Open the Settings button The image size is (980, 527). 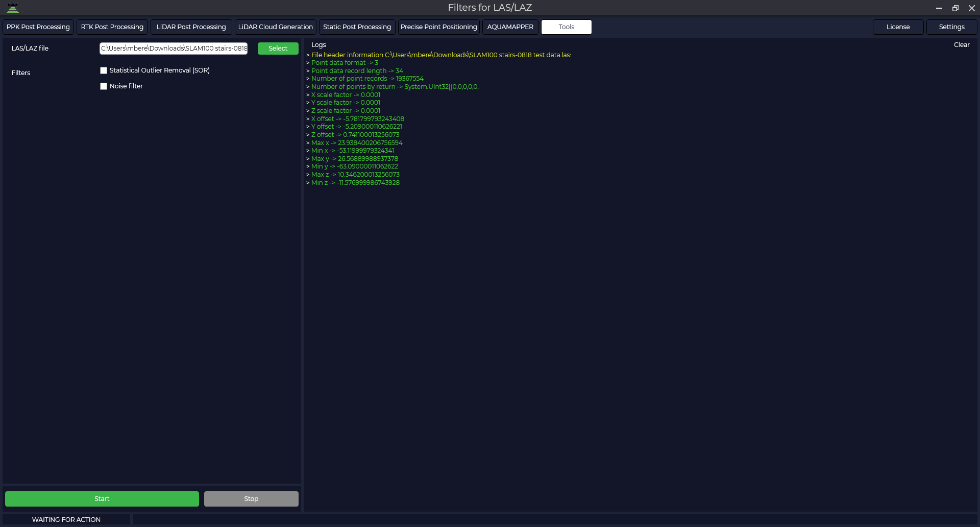(x=952, y=27)
